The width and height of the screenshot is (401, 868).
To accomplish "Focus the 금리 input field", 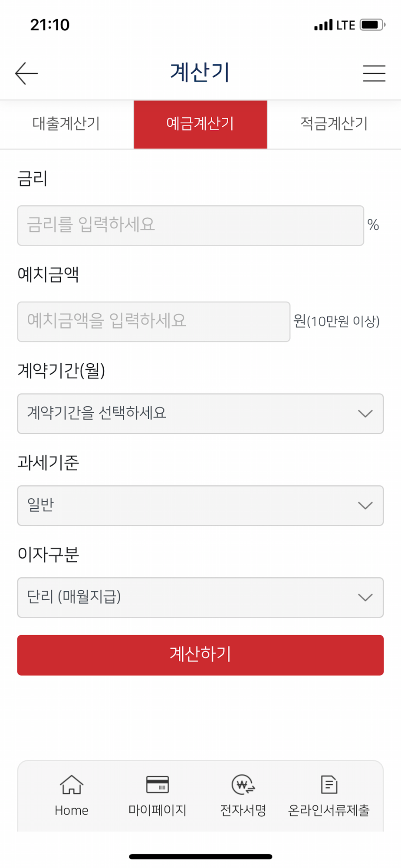I will tap(191, 226).
